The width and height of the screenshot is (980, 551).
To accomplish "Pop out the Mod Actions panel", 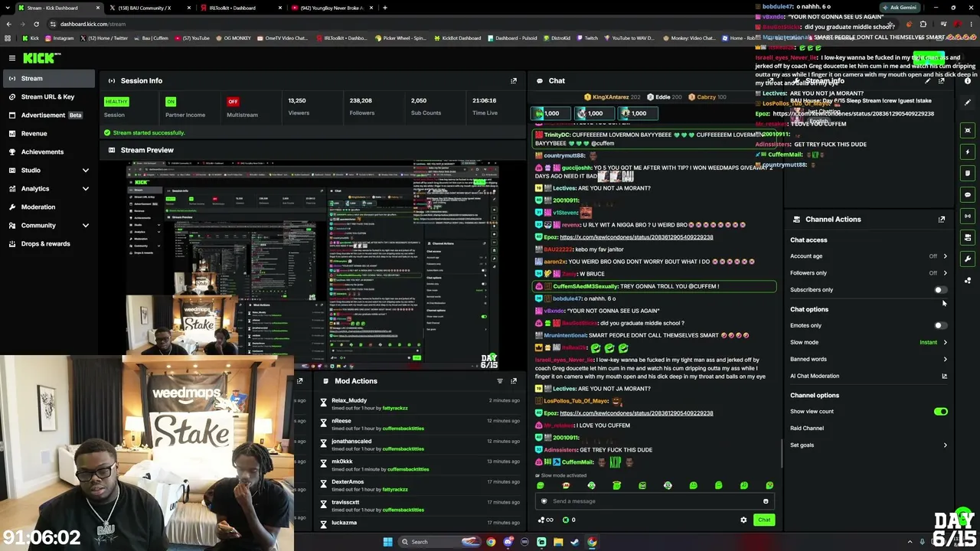I will pyautogui.click(x=514, y=380).
